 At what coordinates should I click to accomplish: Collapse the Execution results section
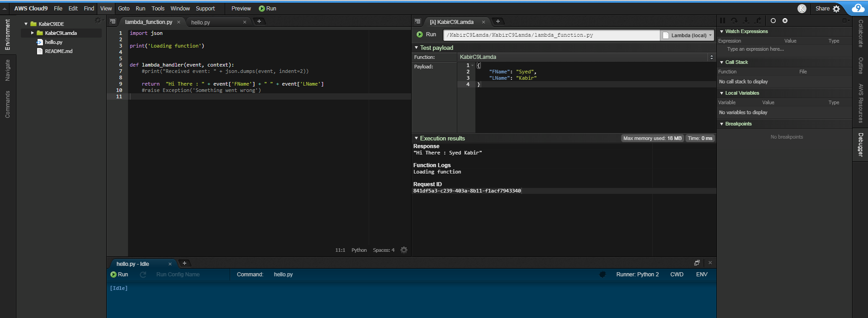(416, 138)
